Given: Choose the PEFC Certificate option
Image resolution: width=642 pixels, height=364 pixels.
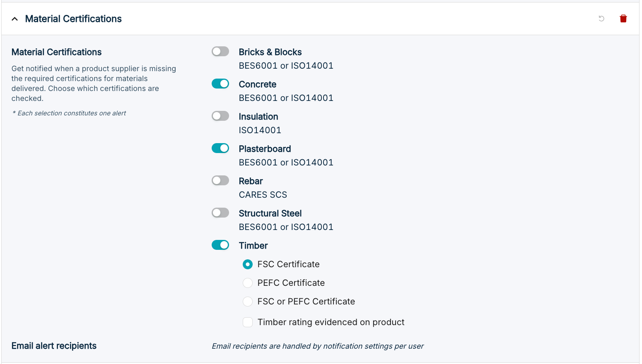Looking at the screenshot, I should [248, 283].
